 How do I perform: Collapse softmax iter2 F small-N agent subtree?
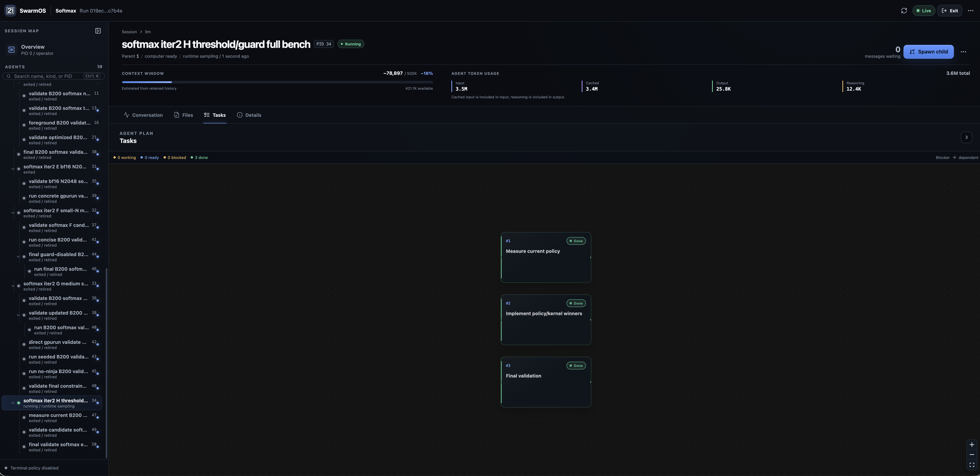[x=13, y=213]
